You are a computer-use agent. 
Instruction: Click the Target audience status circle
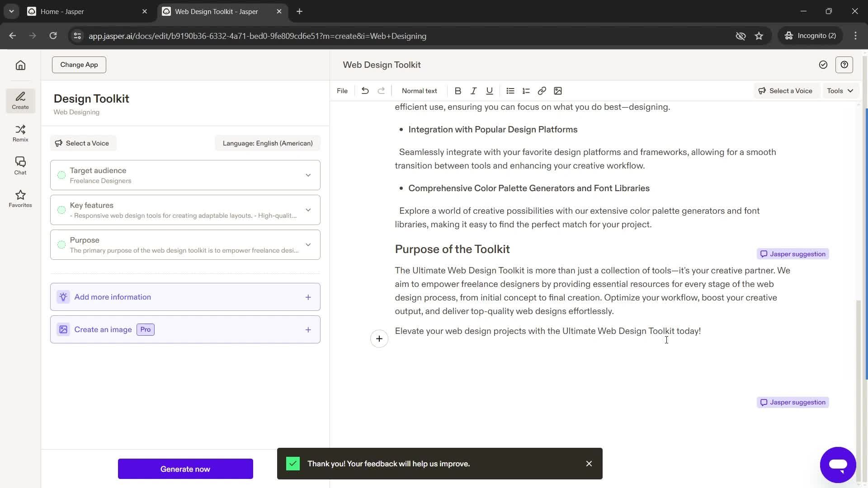point(61,175)
